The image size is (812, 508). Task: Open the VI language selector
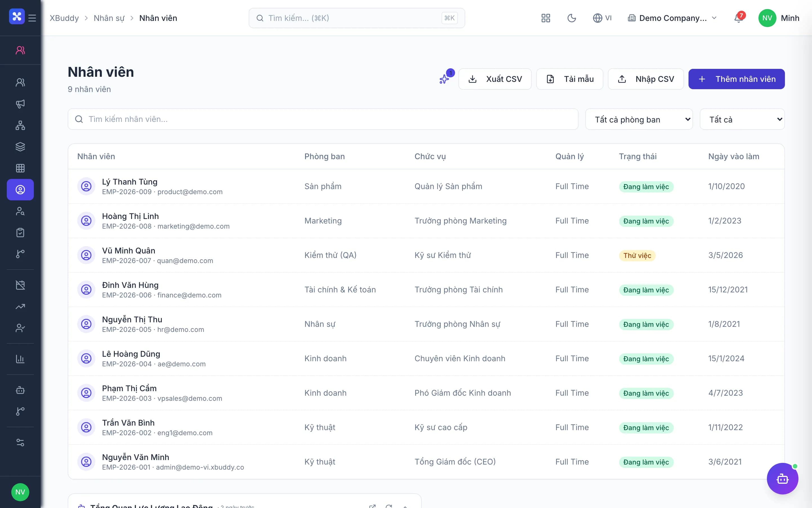pyautogui.click(x=602, y=18)
